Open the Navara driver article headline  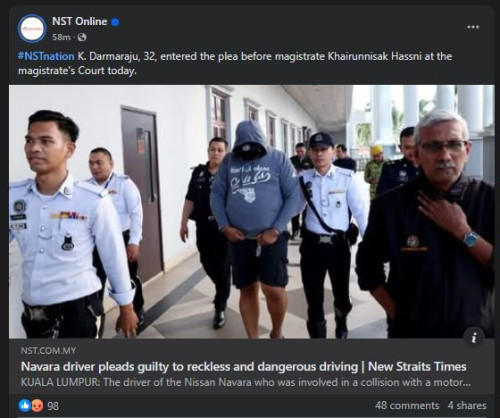243,367
